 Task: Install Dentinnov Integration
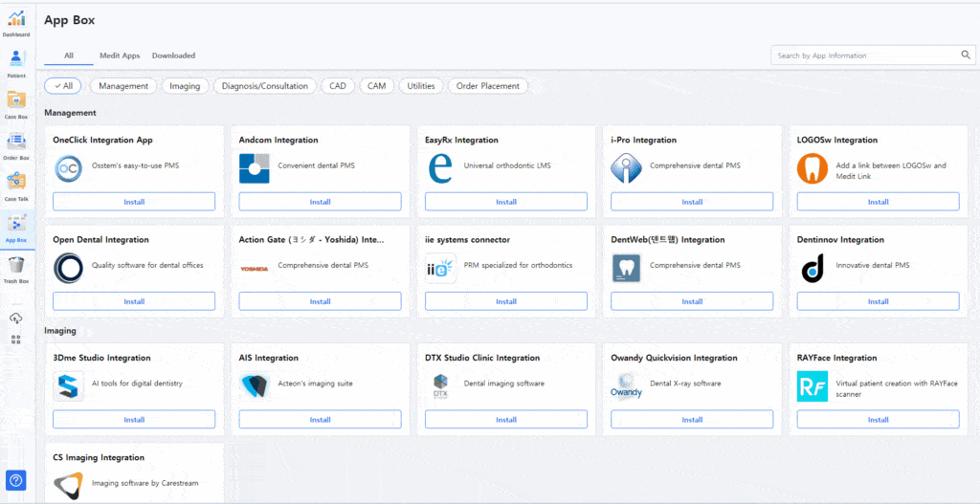click(x=879, y=301)
